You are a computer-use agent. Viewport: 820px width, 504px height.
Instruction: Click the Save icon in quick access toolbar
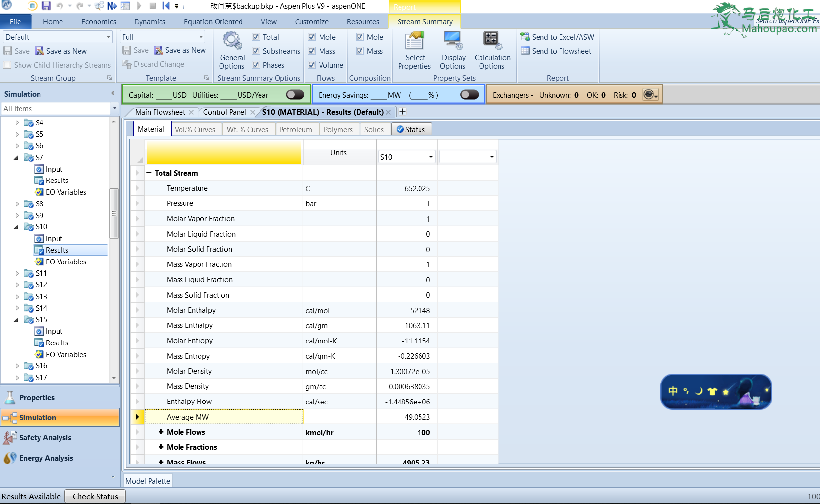[x=46, y=6]
